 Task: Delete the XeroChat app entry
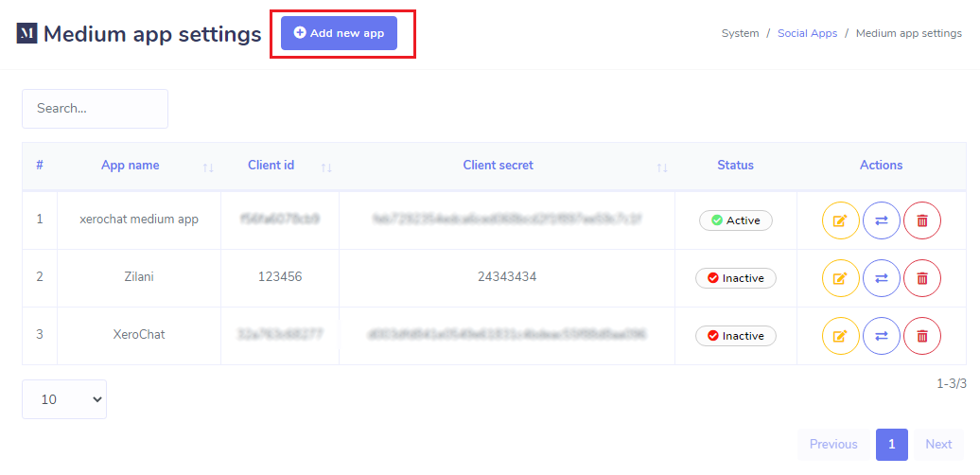[x=922, y=336]
